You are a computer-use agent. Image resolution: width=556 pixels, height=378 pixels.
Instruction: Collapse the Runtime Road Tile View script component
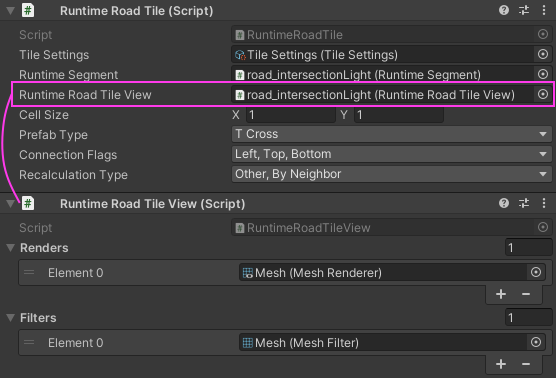(10, 204)
